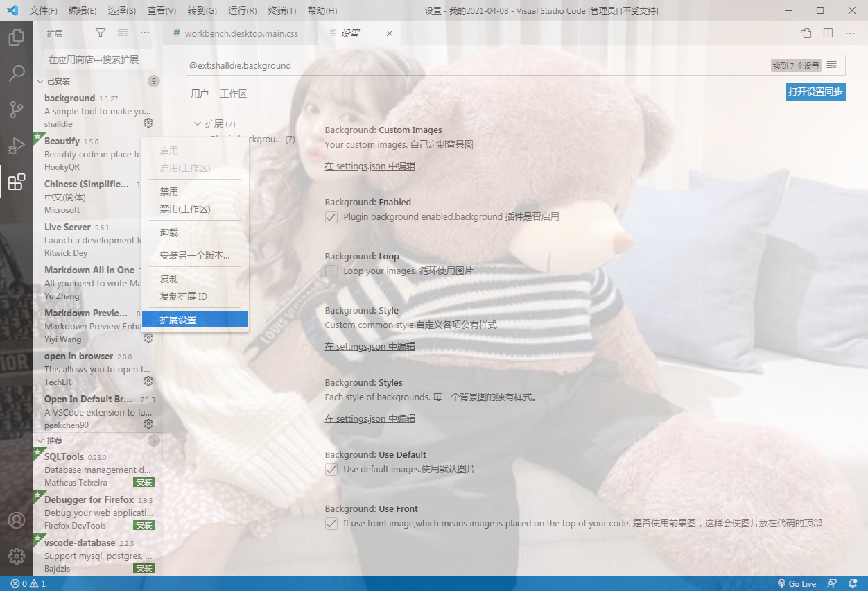The height and width of the screenshot is (591, 868).
Task: Choose 禁用 in the context menu
Action: coord(195,191)
